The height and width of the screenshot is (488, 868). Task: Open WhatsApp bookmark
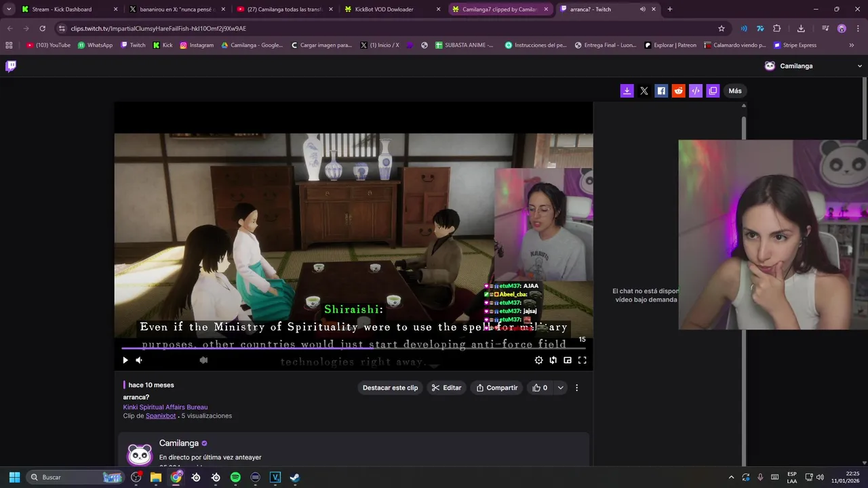coord(95,45)
